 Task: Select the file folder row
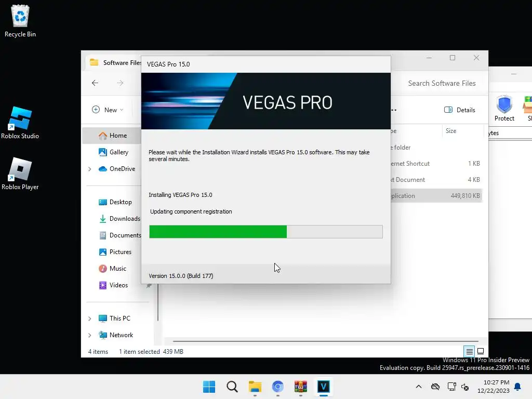[436, 147]
